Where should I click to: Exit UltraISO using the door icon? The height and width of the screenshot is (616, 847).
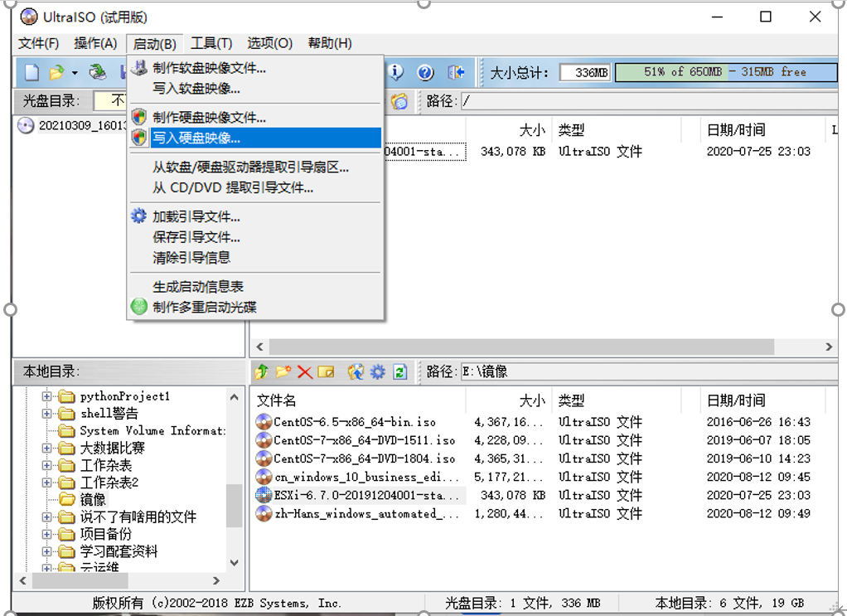(x=456, y=72)
